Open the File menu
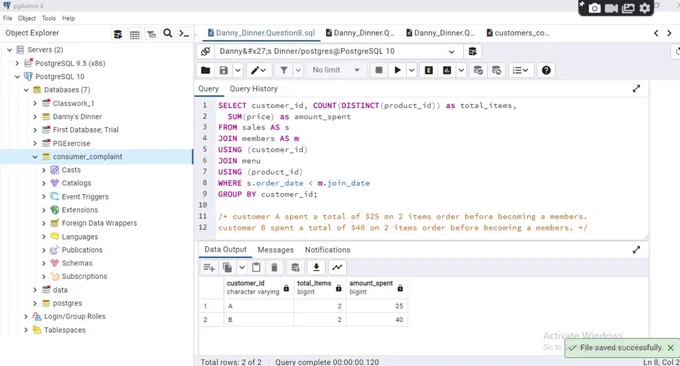The width and height of the screenshot is (680, 366). pyautogui.click(x=7, y=18)
